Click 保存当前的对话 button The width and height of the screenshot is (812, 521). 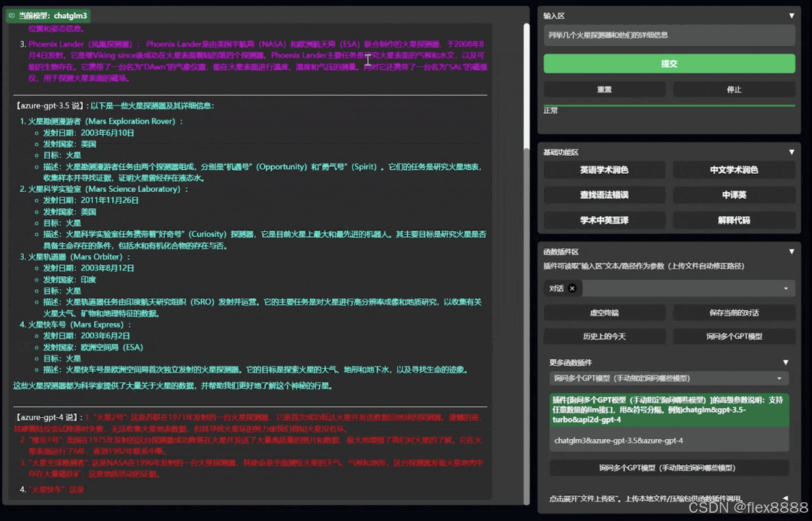pyautogui.click(x=734, y=312)
